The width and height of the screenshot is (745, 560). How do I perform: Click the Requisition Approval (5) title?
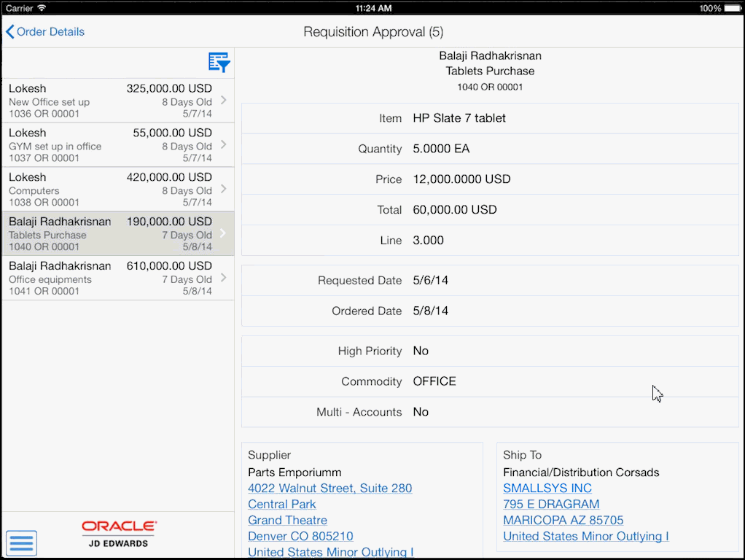click(373, 32)
